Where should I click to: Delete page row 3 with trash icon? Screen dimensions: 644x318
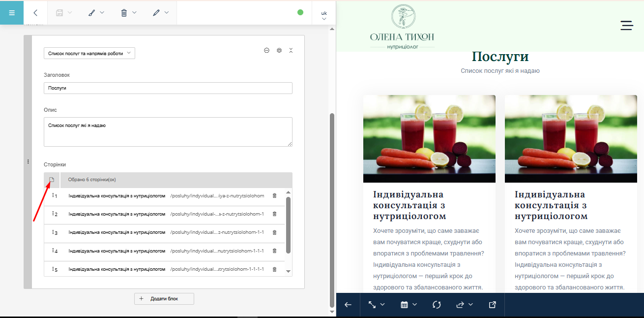coord(274,232)
